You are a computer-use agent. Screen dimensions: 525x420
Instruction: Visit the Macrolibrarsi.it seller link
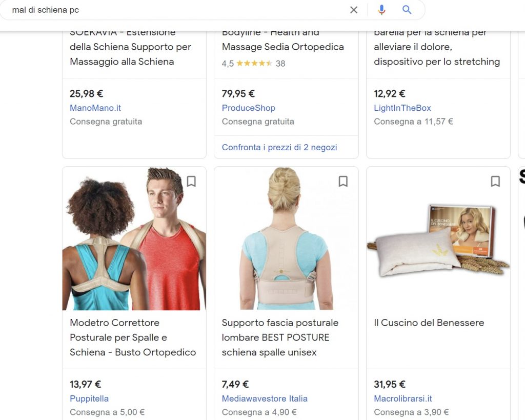point(403,398)
